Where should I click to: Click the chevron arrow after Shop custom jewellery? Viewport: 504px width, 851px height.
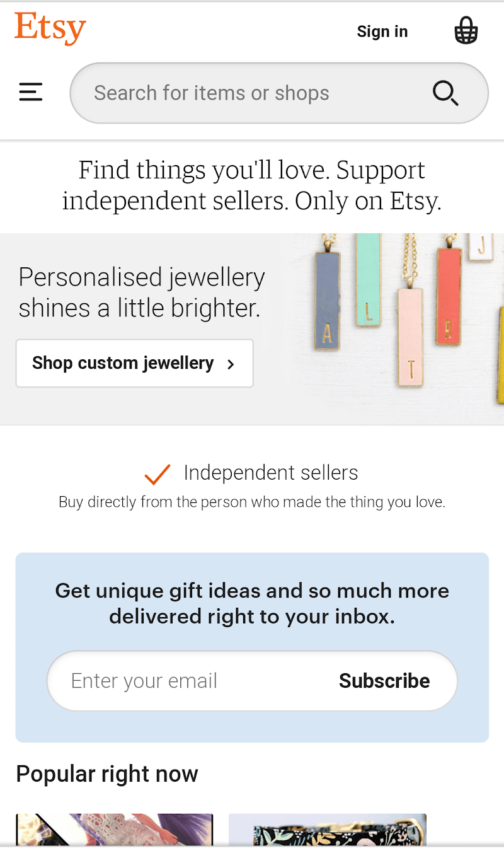(231, 364)
